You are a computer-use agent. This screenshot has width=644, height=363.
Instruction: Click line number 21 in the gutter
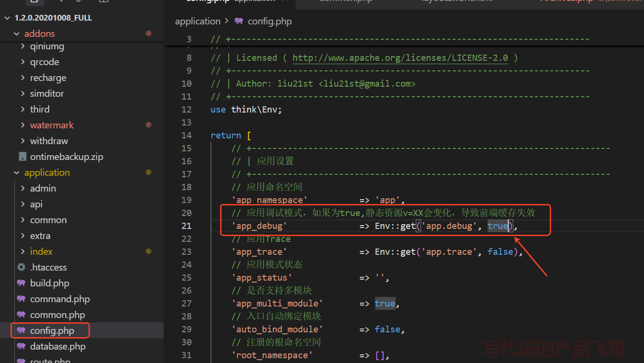pos(187,226)
